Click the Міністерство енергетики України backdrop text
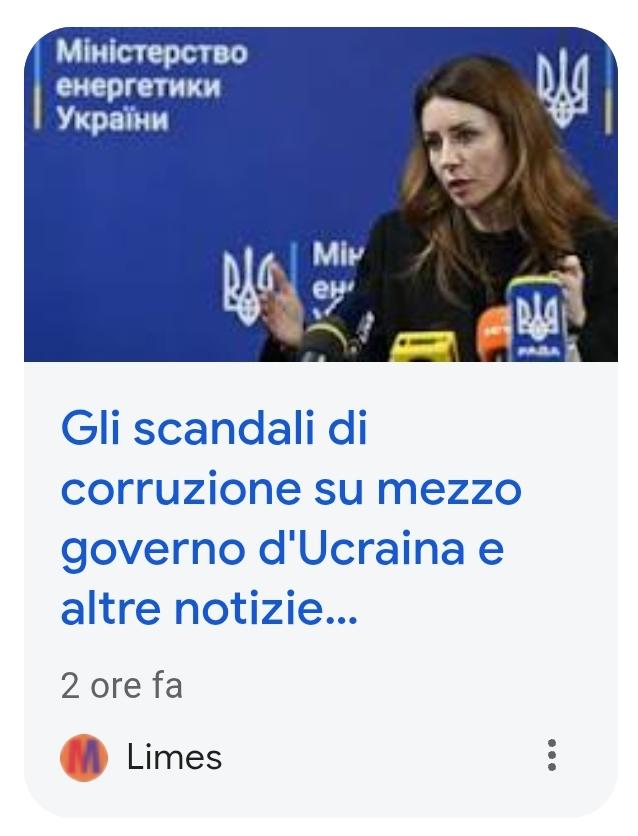Viewport: 638px width, 836px height. (151, 85)
